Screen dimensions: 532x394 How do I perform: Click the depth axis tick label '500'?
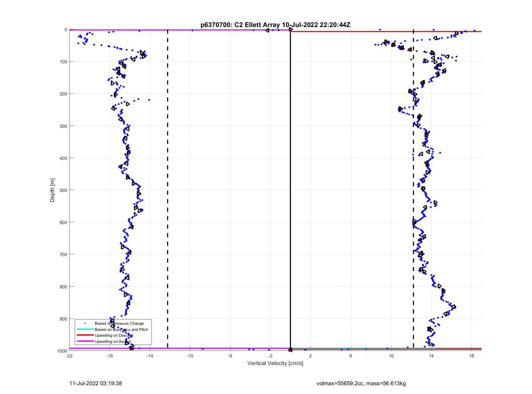[63, 190]
